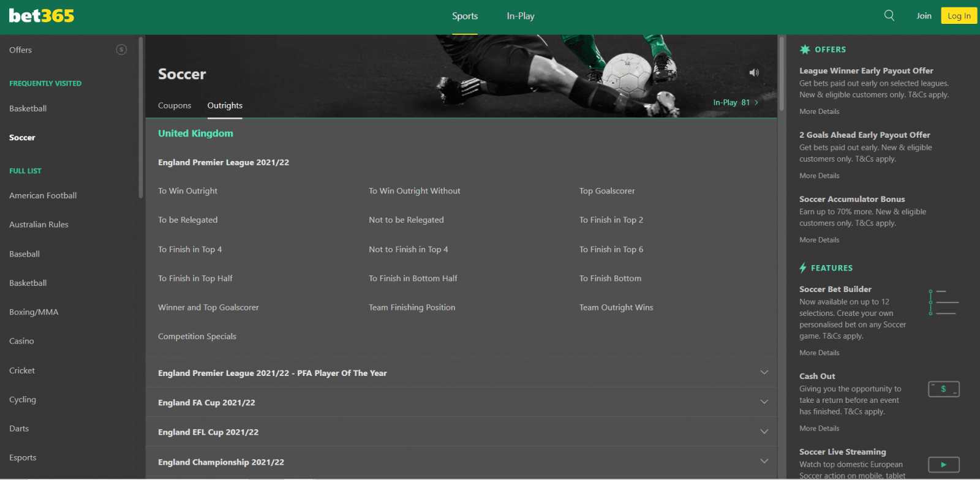The height and width of the screenshot is (480, 980).
Task: Open Not to be Relegated market
Action: 406,220
